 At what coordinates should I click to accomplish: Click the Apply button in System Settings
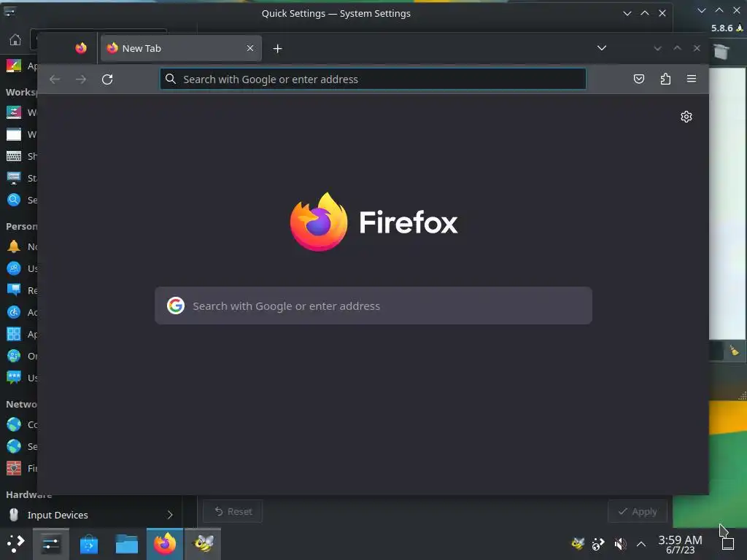pyautogui.click(x=638, y=511)
